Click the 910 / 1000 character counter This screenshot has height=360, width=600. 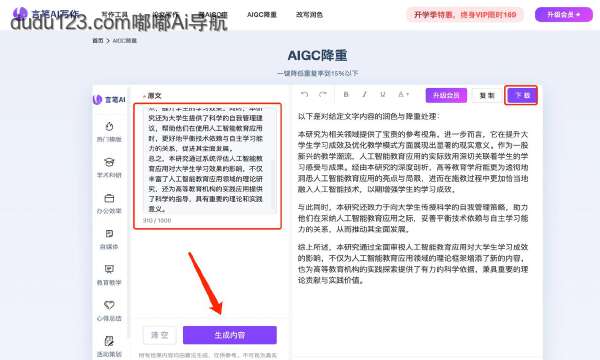[x=157, y=220]
